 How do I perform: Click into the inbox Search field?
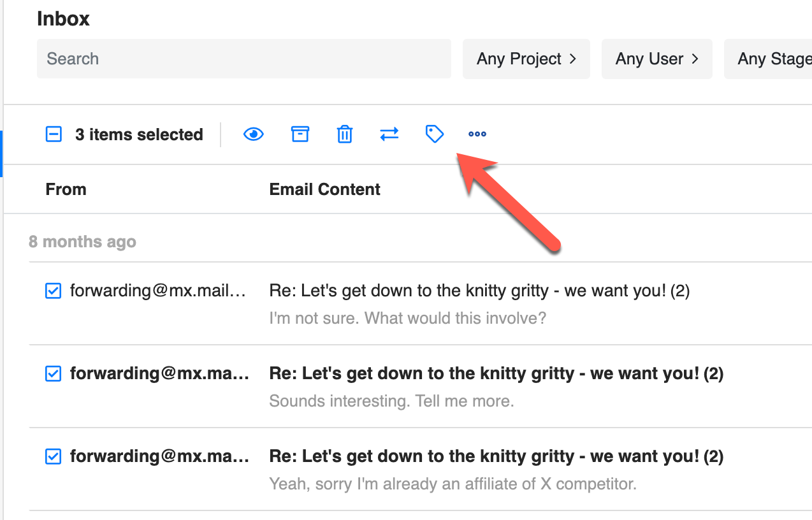243,59
